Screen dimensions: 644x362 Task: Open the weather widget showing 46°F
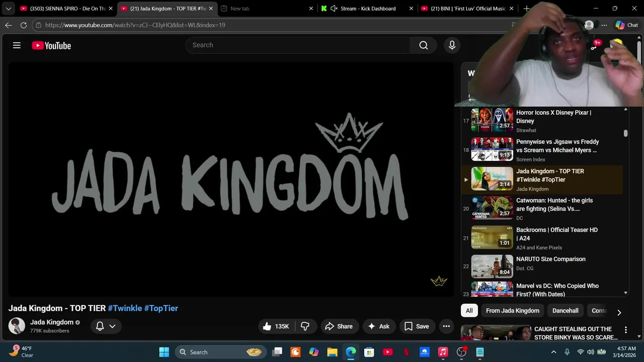[22, 351]
